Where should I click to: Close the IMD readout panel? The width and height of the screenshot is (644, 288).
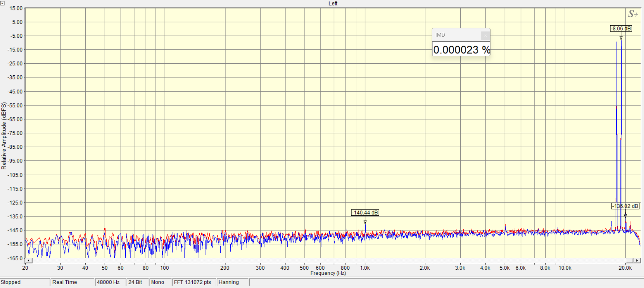[x=485, y=35]
